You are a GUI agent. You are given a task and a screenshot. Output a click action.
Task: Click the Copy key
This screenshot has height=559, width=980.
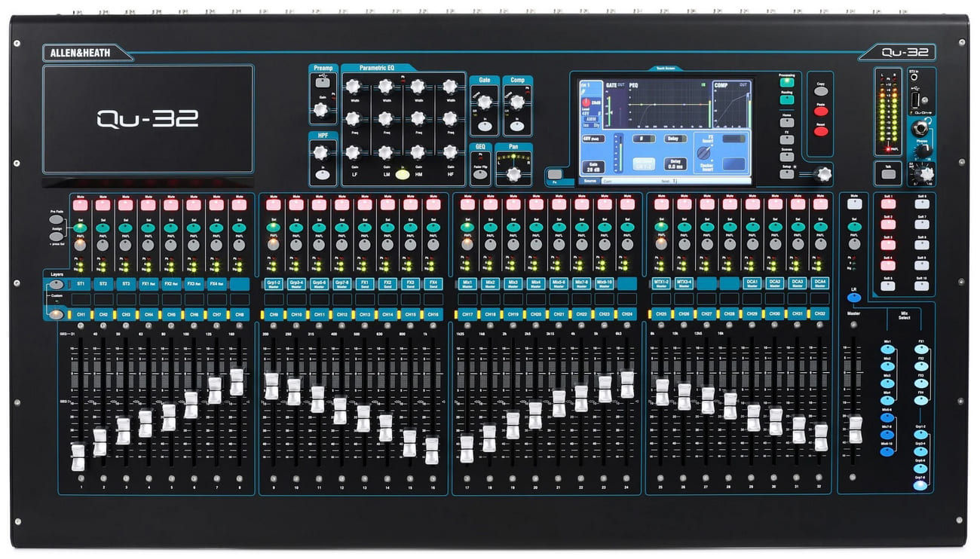pos(821,91)
